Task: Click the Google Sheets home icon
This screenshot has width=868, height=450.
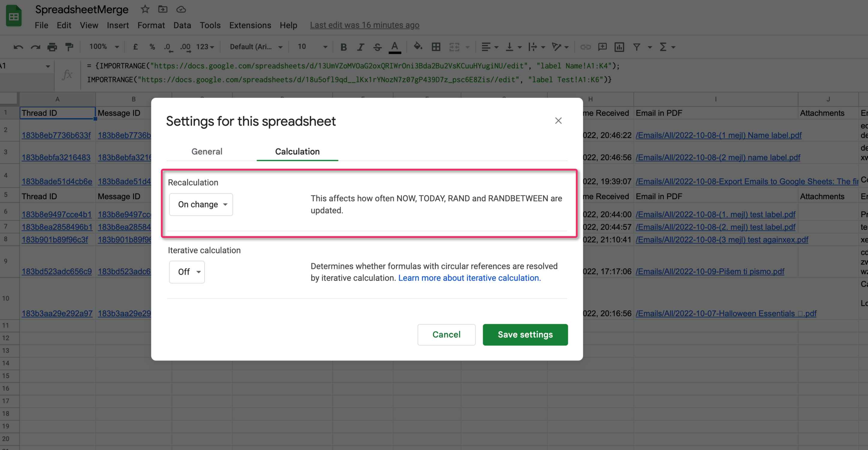Action: [x=13, y=16]
